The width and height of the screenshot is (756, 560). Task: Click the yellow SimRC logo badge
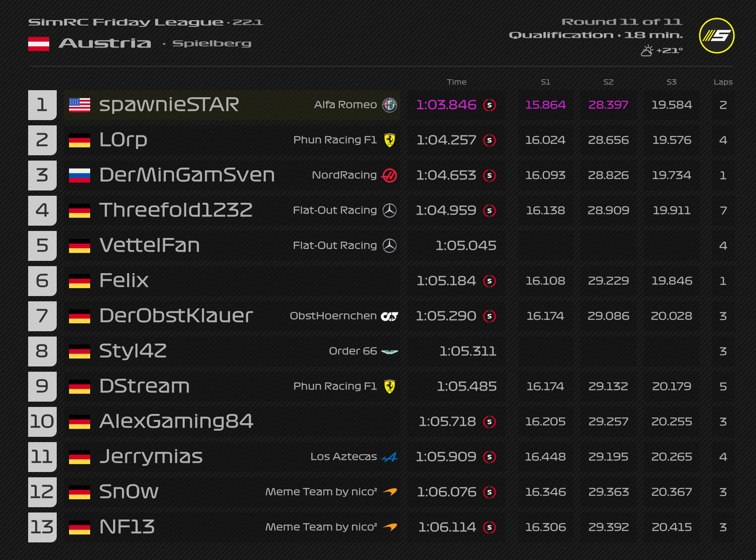click(x=716, y=36)
